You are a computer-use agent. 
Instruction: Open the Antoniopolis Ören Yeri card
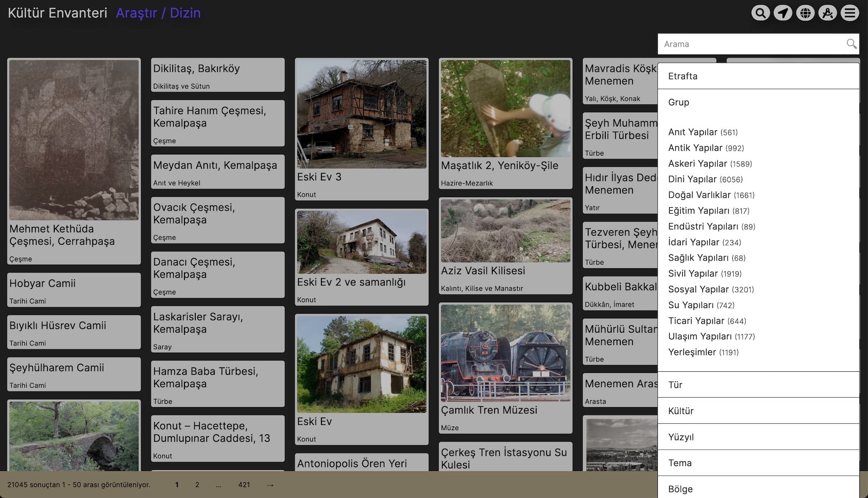(x=362, y=463)
